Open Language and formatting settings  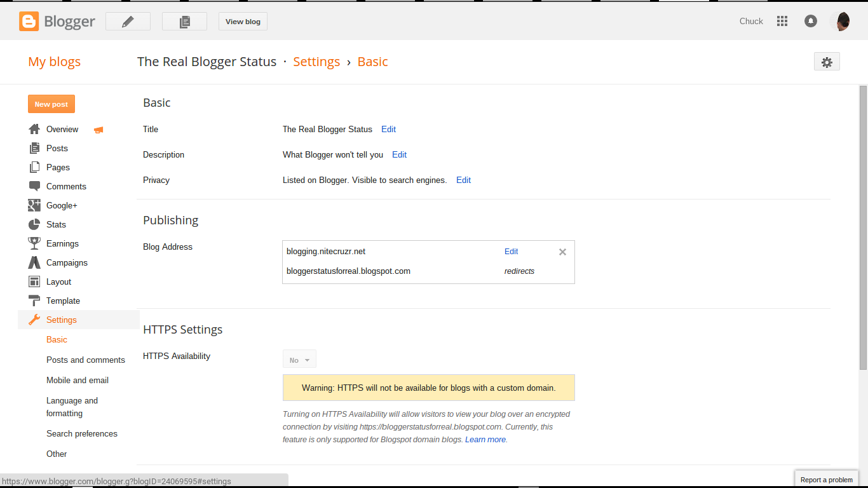click(x=72, y=407)
